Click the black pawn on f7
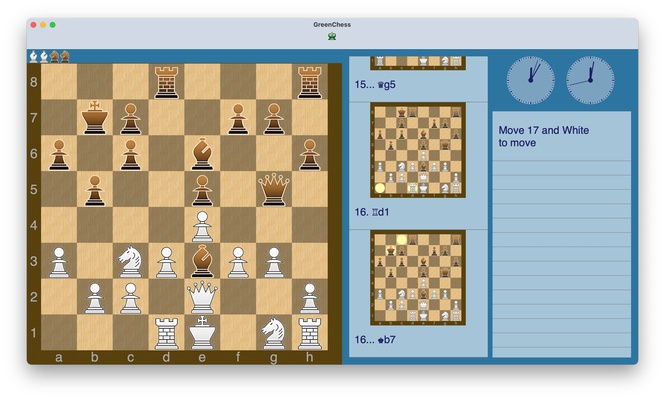The image size is (665, 400). [238, 119]
